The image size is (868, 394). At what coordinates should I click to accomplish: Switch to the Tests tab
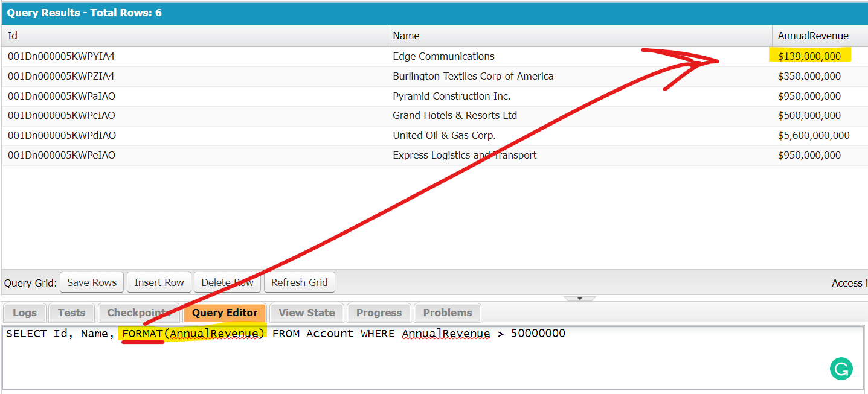pos(71,313)
